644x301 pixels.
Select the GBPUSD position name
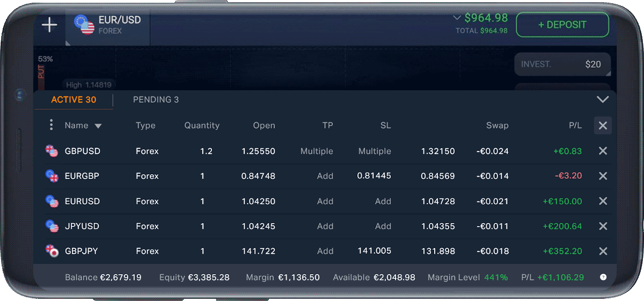coord(83,151)
